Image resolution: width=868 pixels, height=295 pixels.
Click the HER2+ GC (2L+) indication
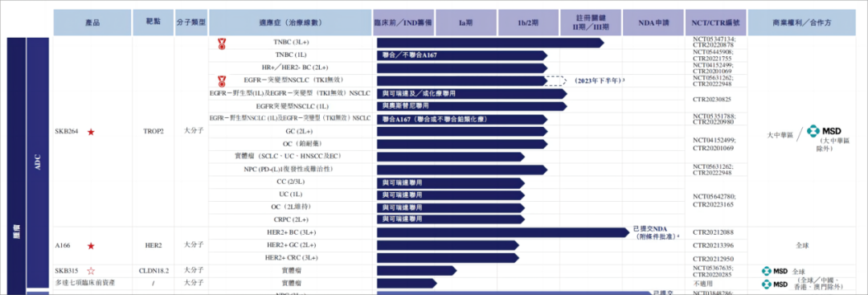click(x=290, y=244)
